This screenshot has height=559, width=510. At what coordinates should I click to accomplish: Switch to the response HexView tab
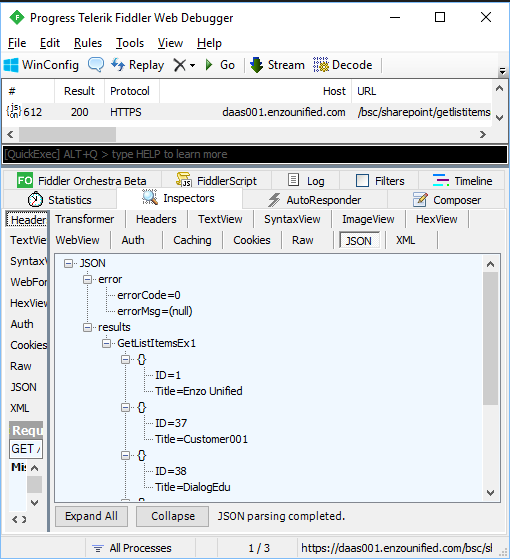(437, 219)
